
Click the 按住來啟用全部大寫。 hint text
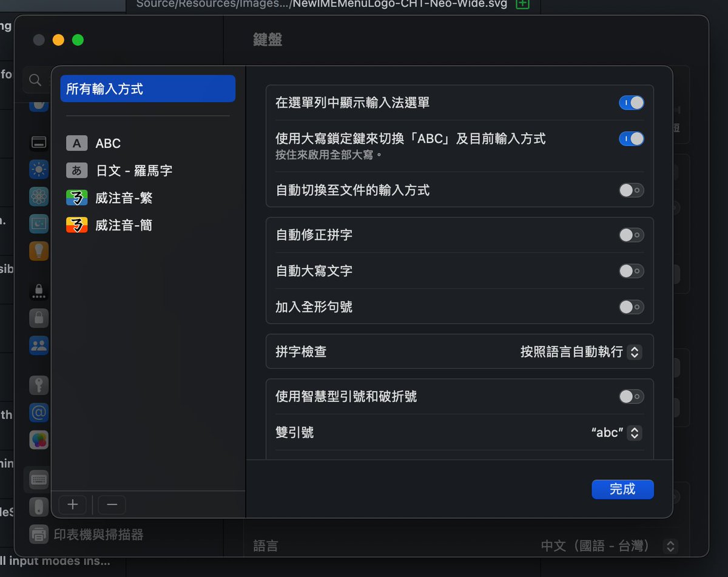point(328,155)
